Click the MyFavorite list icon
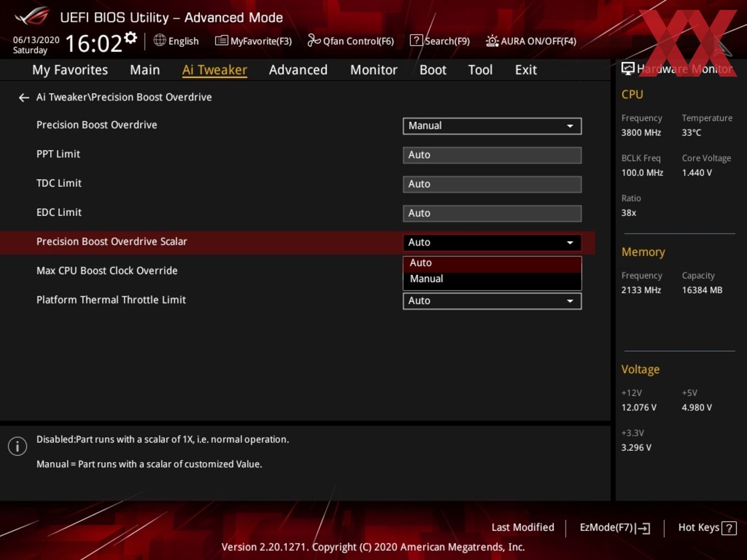This screenshot has width=747, height=560. coord(221,41)
